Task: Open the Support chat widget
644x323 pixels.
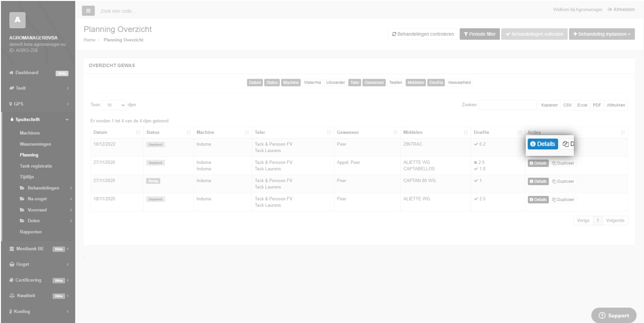Action: (x=614, y=315)
